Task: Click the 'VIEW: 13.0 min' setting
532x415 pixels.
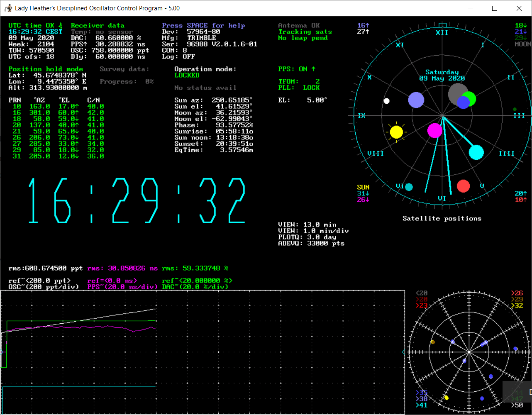Action: click(307, 225)
